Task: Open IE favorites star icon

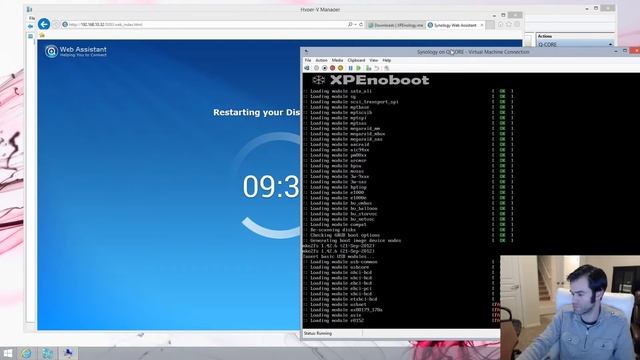Action: point(509,24)
